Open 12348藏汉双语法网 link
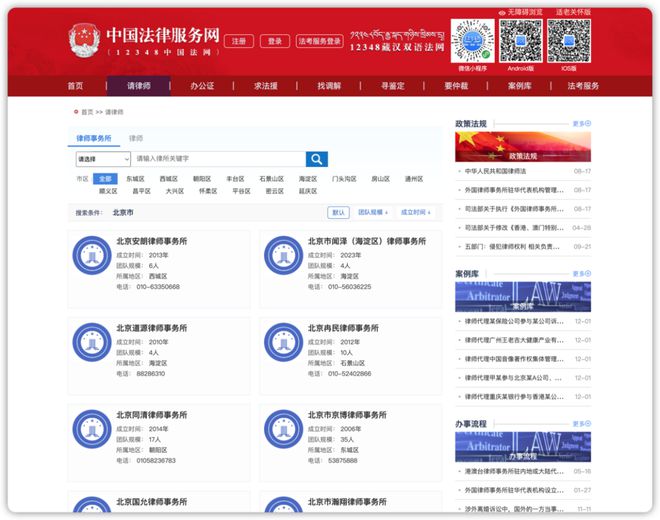The height and width of the screenshot is (520, 660). pyautogui.click(x=397, y=41)
